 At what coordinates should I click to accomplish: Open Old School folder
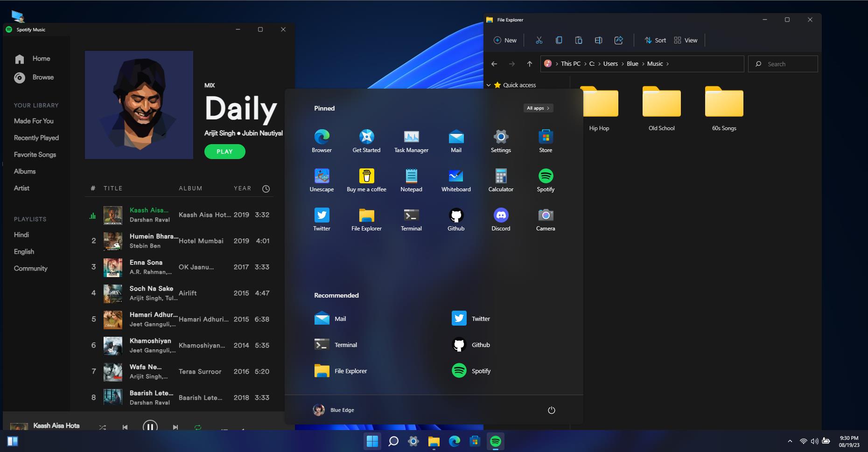[x=661, y=109]
